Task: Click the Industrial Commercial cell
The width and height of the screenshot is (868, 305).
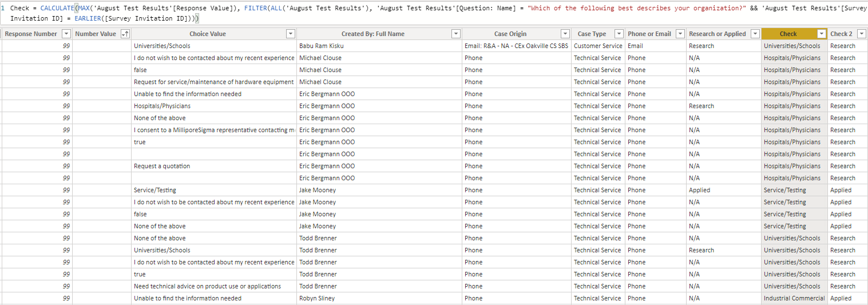Action: pos(794,298)
